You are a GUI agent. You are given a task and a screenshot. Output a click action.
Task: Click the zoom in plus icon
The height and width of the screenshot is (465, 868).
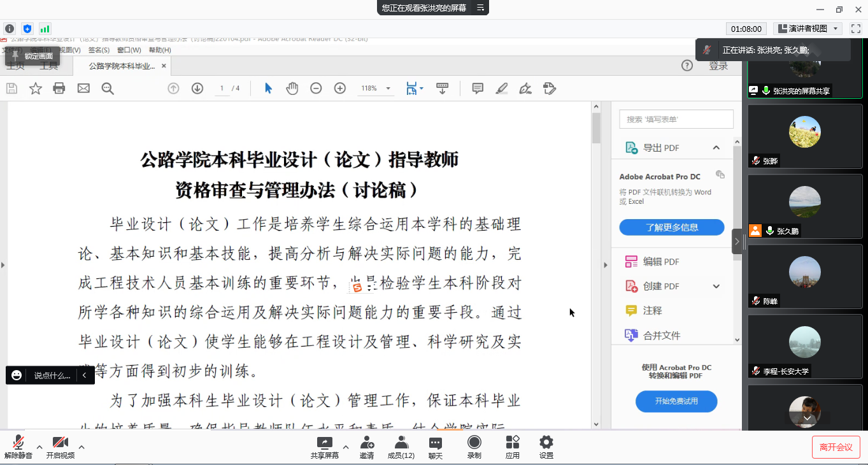click(340, 89)
